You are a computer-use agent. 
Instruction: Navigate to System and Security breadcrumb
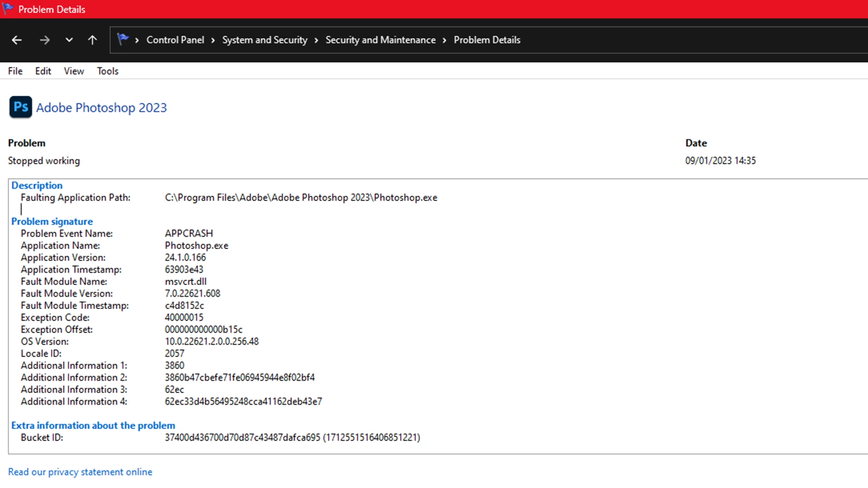coord(264,40)
